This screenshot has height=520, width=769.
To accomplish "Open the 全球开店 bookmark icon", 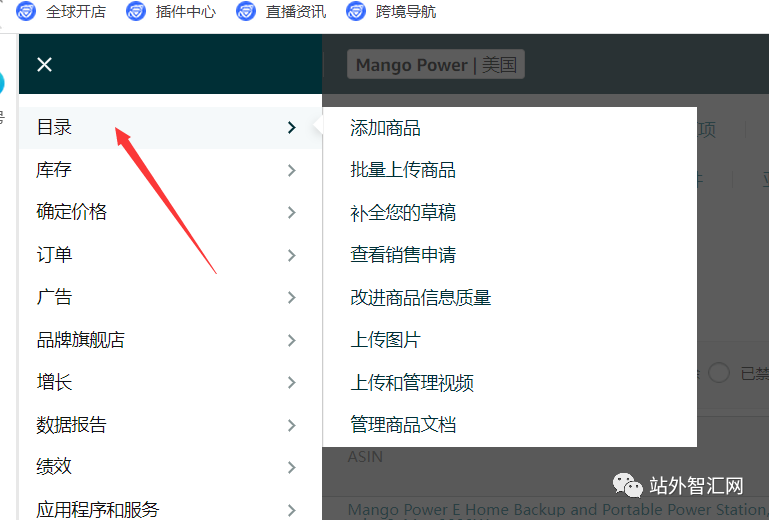I will [26, 11].
